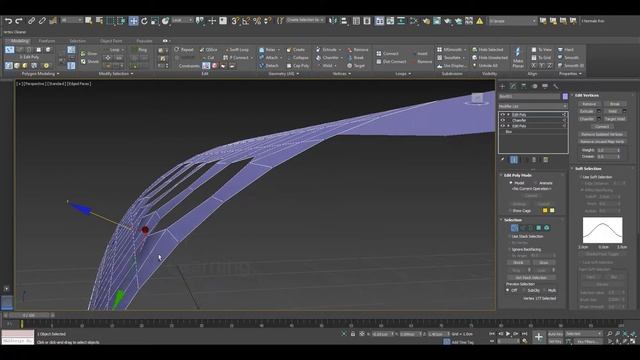
Task: Click the Make Planar icon
Action: click(518, 58)
